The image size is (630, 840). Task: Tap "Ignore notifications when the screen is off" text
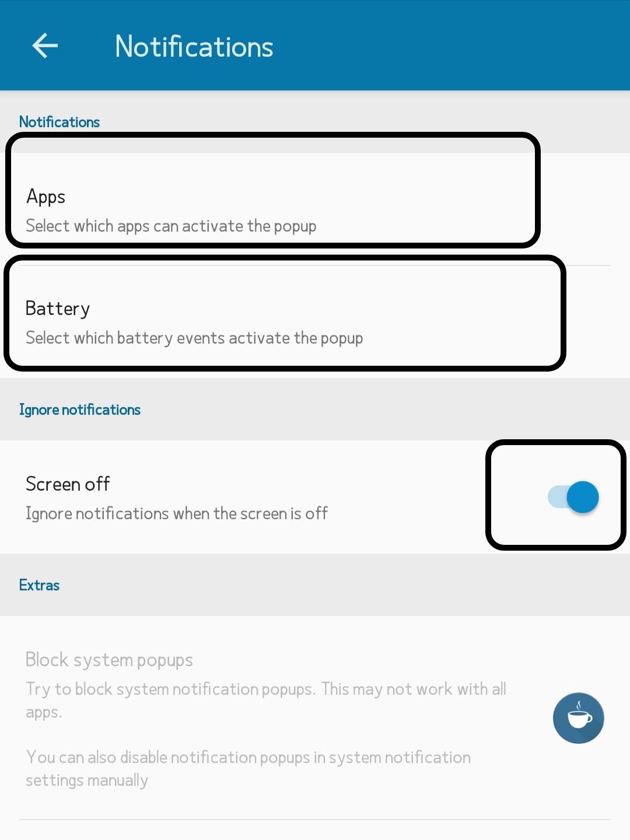tap(176, 513)
